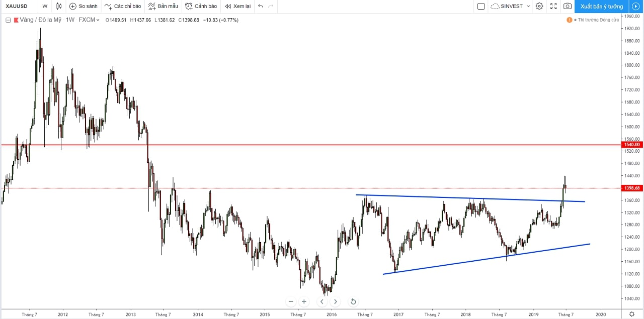The height and width of the screenshot is (319, 644).
Task: Click the 2013 label on time axis
Action: pyautogui.click(x=131, y=314)
